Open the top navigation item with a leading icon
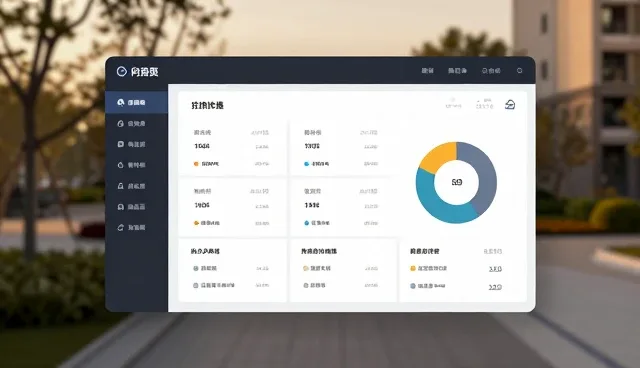 (x=491, y=71)
